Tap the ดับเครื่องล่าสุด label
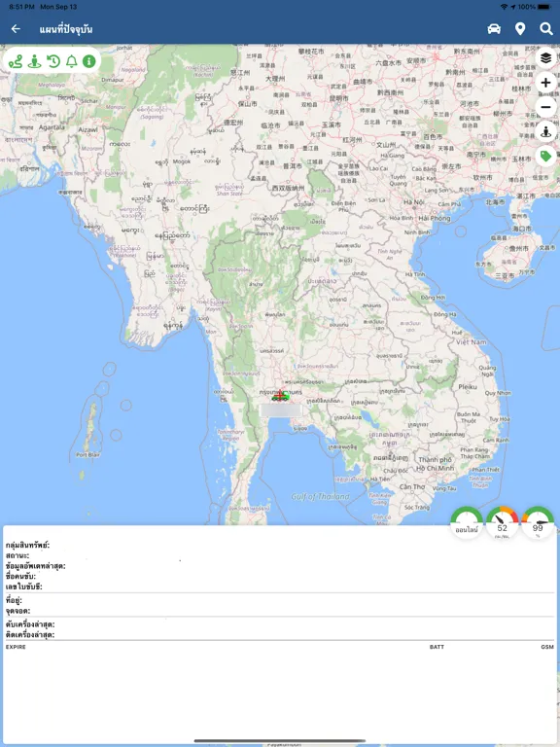The height and width of the screenshot is (747, 560). pos(30,624)
